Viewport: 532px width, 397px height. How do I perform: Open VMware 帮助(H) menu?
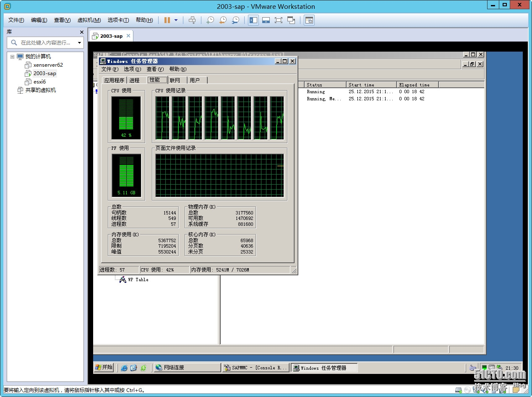point(144,20)
